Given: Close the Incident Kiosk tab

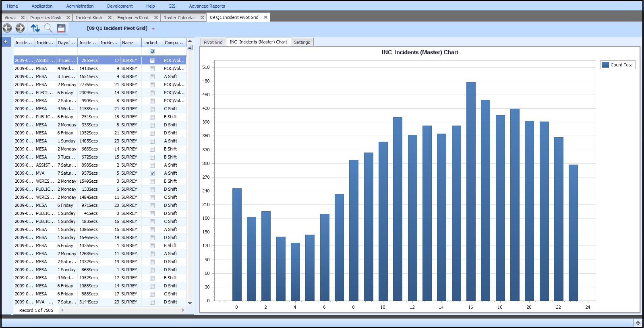Looking at the screenshot, I should click(110, 18).
